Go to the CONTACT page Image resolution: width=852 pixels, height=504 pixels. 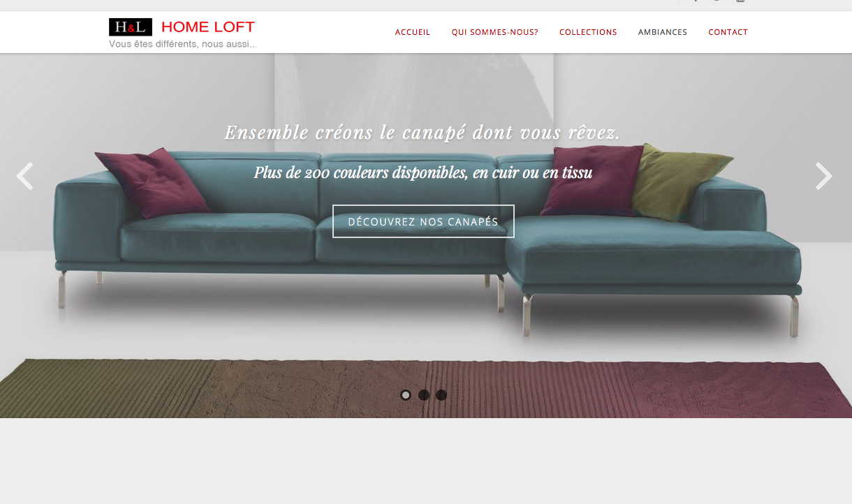point(728,32)
